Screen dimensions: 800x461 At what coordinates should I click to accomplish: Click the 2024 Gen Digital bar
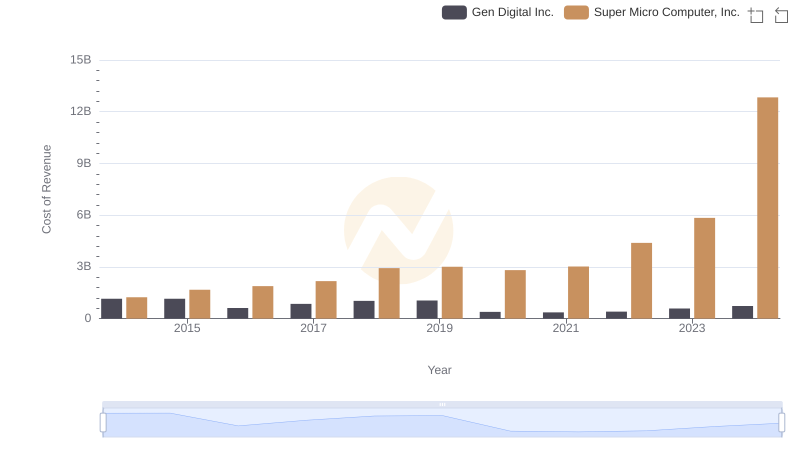coord(742,313)
